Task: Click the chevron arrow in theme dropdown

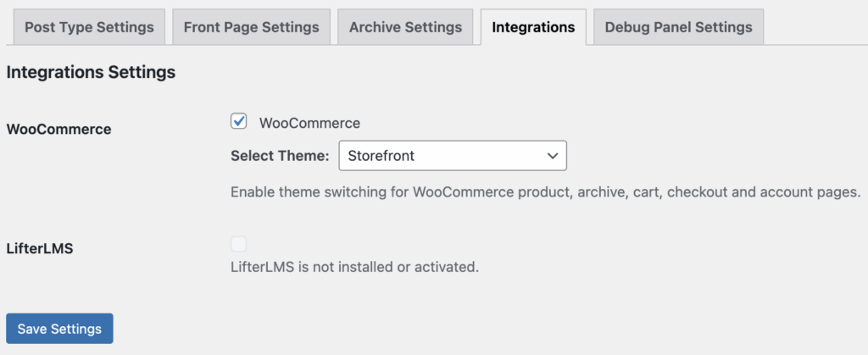Action: coord(552,156)
